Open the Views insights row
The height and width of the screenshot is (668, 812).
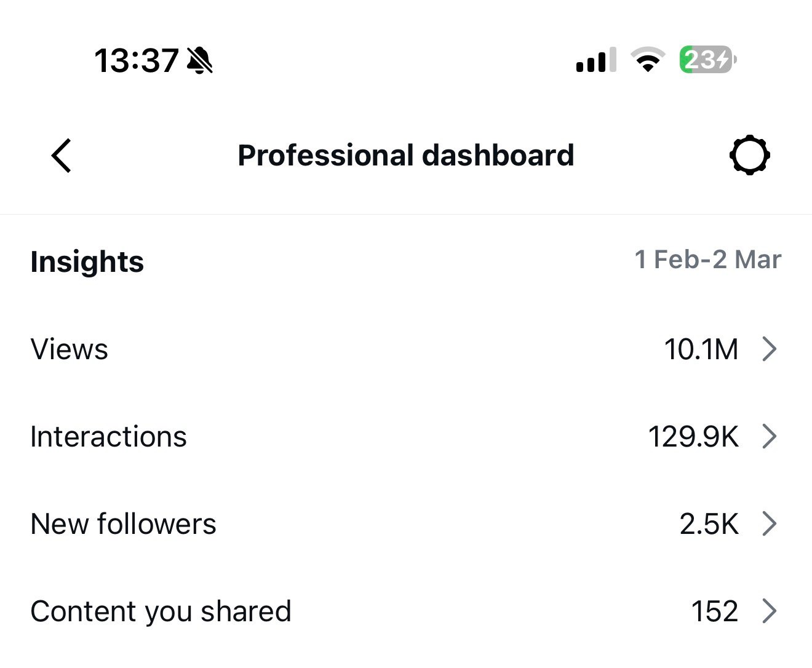click(70, 349)
